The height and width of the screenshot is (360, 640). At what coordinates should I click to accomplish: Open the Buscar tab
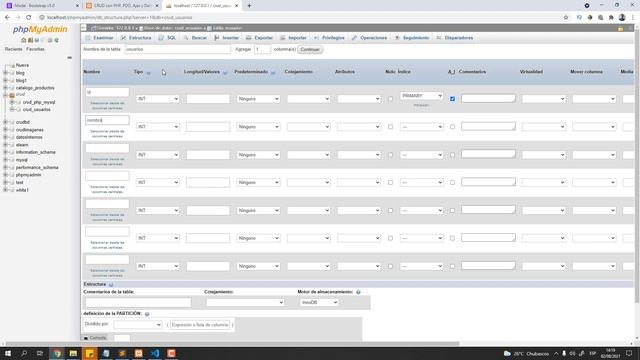pyautogui.click(x=195, y=38)
